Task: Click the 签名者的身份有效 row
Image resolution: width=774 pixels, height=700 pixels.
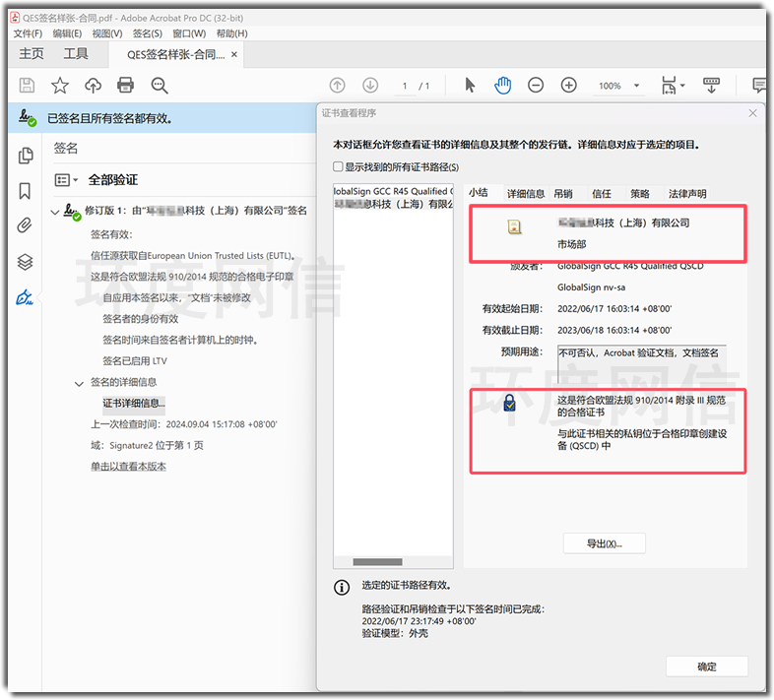Action: click(x=140, y=319)
